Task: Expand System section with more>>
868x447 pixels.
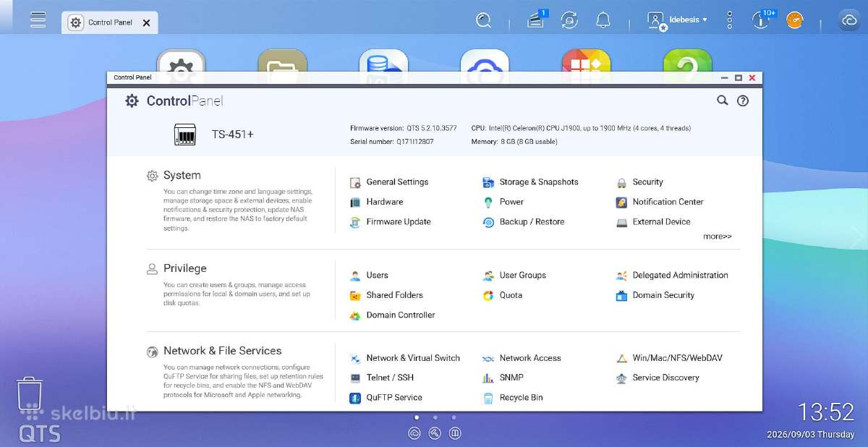Action: (x=717, y=237)
